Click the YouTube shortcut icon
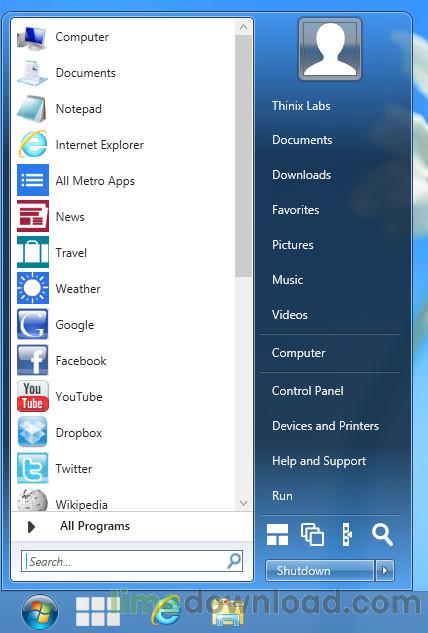This screenshot has width=428, height=633. click(x=33, y=396)
